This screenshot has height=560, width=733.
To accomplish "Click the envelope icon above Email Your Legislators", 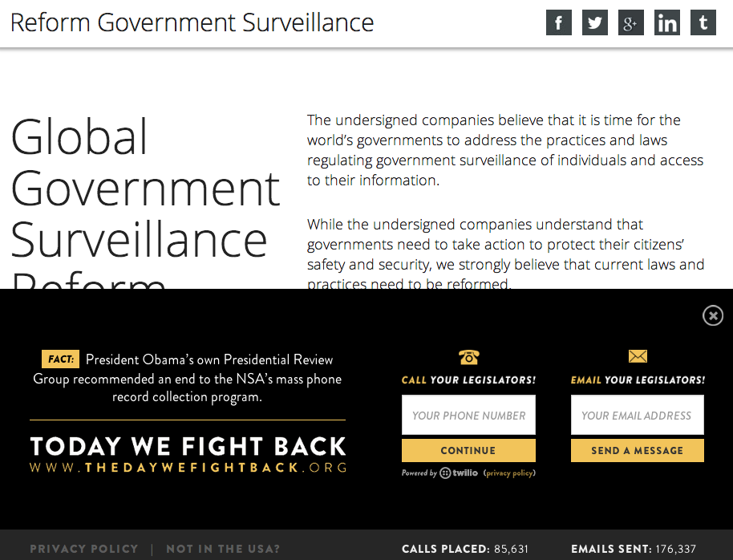I will tap(638, 356).
